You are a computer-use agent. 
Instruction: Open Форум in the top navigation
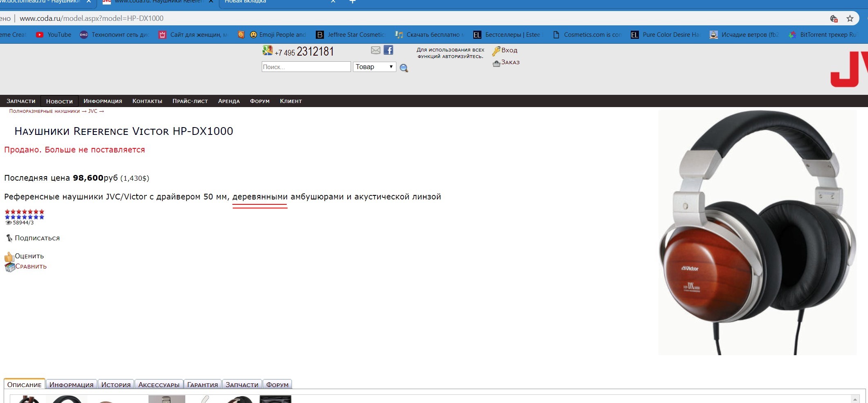tap(260, 101)
